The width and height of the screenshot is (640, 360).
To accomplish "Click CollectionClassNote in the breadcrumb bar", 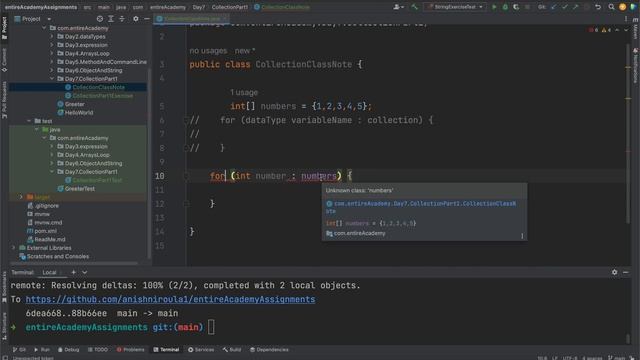I will (x=282, y=7).
